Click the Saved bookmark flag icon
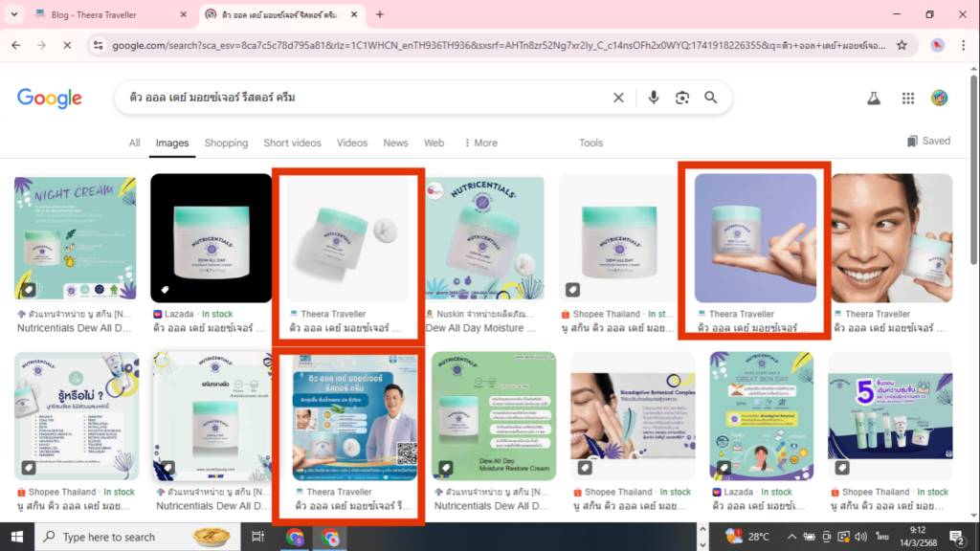 pos(910,140)
